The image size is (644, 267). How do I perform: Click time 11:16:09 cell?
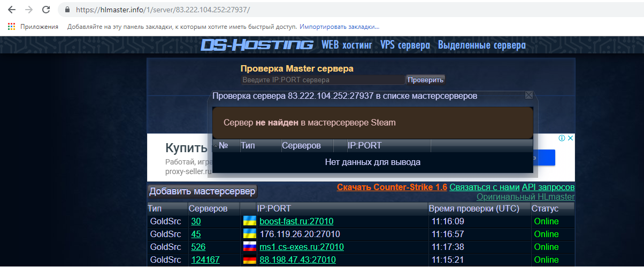pyautogui.click(x=448, y=221)
